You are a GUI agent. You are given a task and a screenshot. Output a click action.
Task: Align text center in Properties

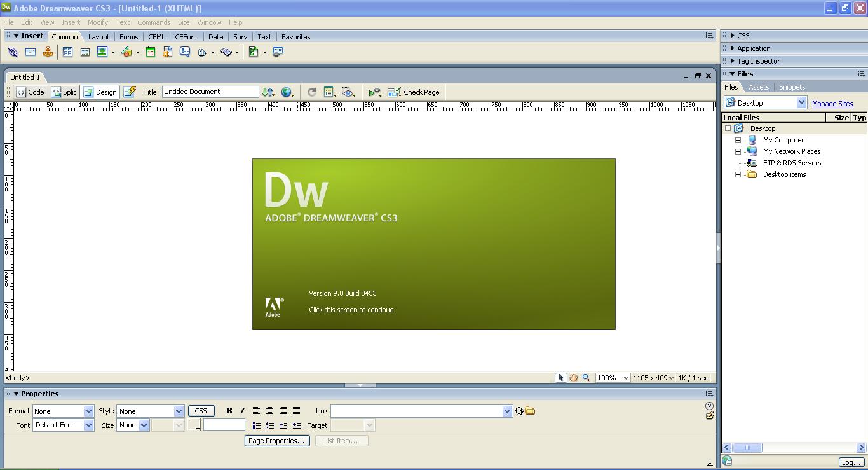pyautogui.click(x=269, y=411)
